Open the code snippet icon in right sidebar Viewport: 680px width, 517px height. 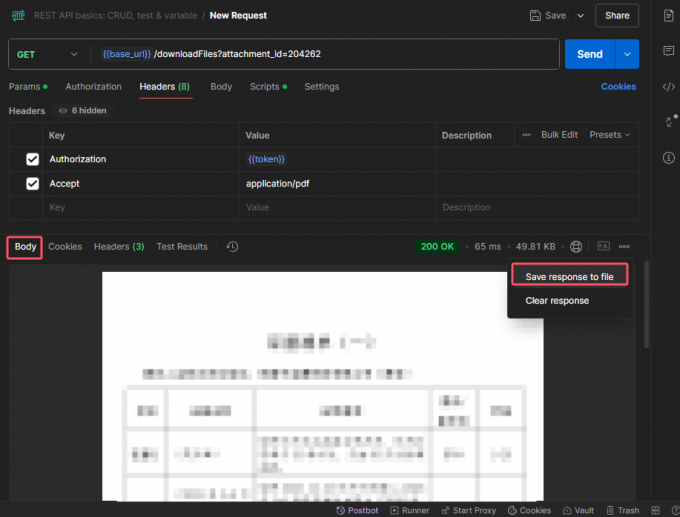tap(668, 87)
